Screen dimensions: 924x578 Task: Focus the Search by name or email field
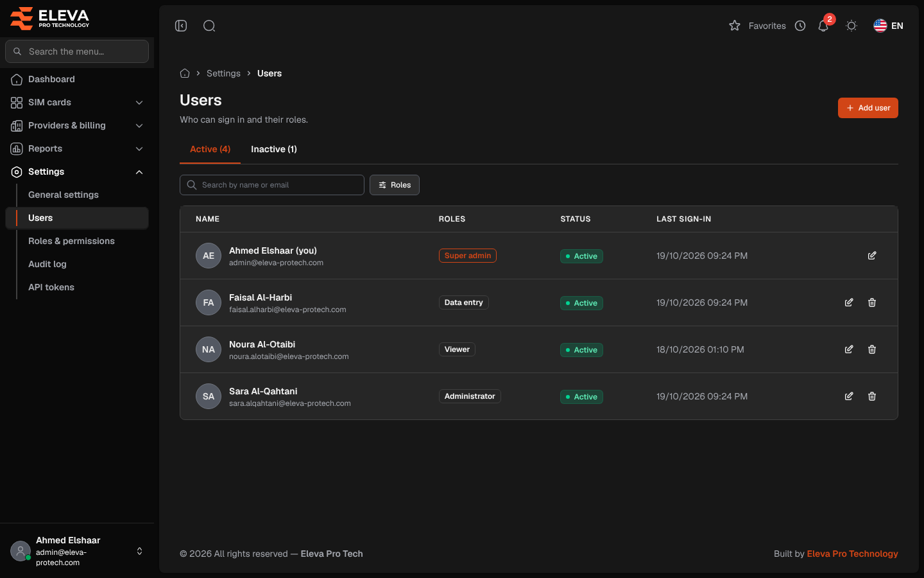click(272, 185)
